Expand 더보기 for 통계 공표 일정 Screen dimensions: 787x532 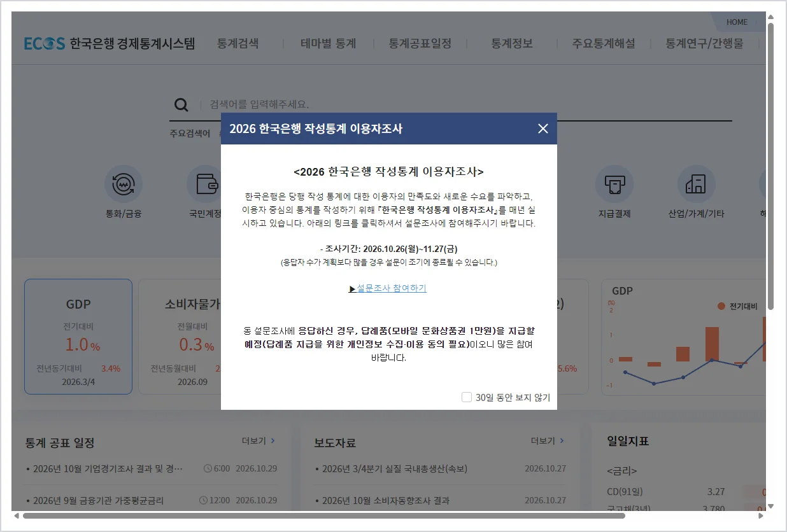[x=259, y=441]
